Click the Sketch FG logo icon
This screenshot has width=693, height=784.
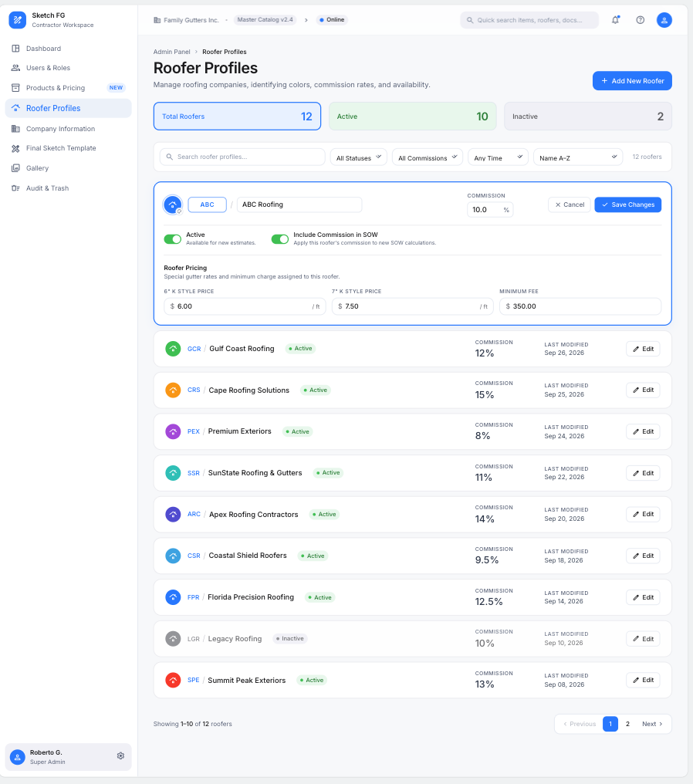pos(18,20)
